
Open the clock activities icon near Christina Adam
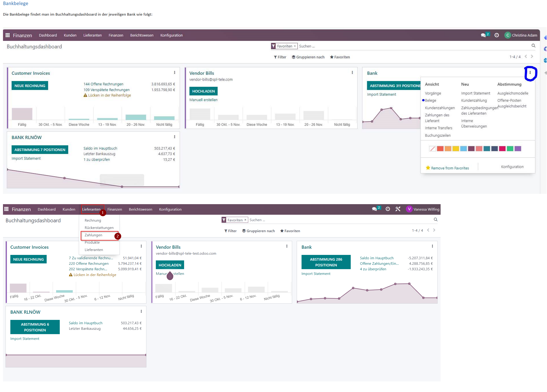pyautogui.click(x=497, y=35)
